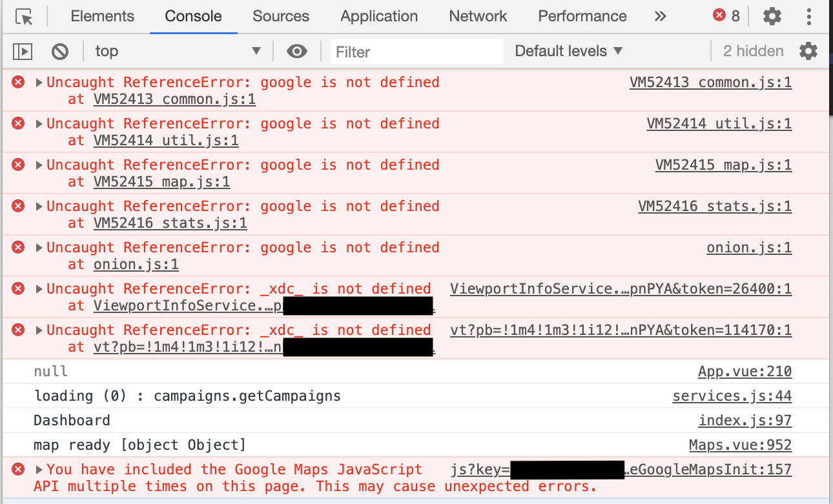The image size is (833, 504).
Task: Open hidden panels with the chevron icon
Action: (x=660, y=16)
